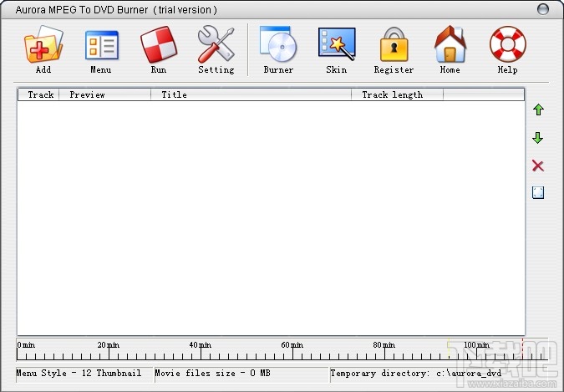Click the 20min mark on timeline
Viewport: 564px width, 392px height.
click(109, 345)
